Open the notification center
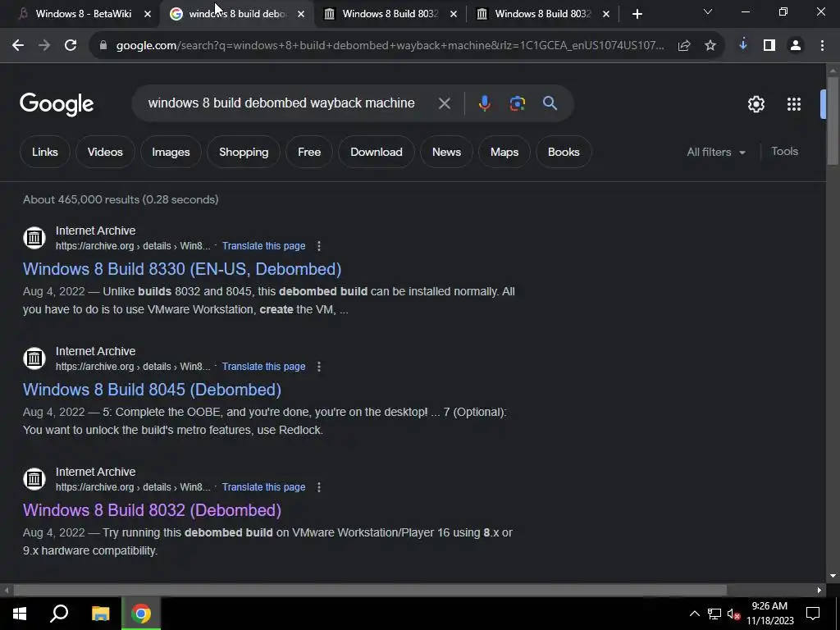The height and width of the screenshot is (630, 840). [813, 614]
